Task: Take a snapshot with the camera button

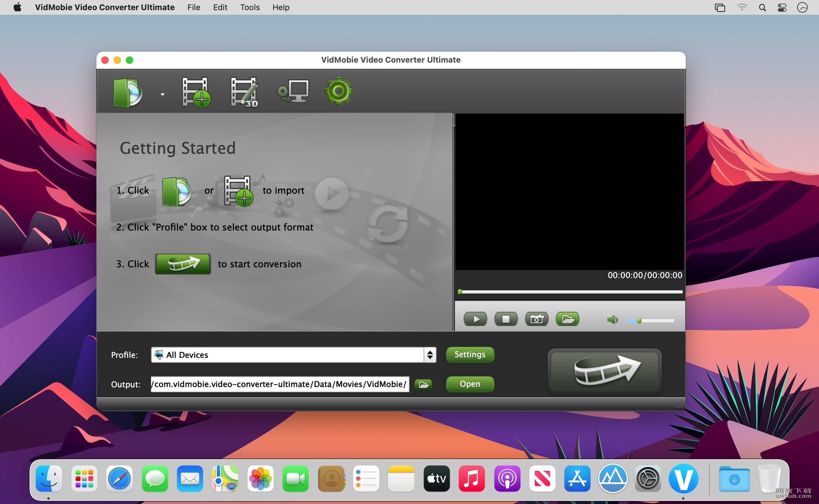Action: [537, 319]
